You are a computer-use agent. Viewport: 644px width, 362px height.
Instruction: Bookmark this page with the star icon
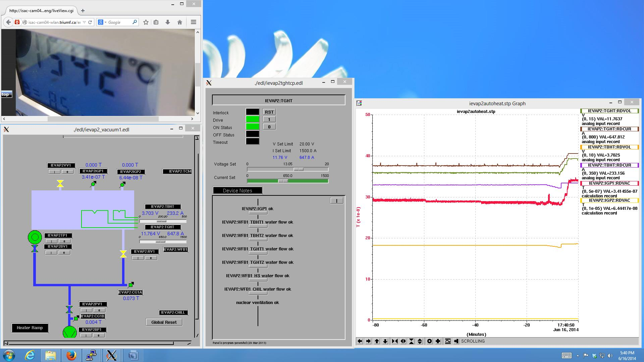[x=146, y=22]
